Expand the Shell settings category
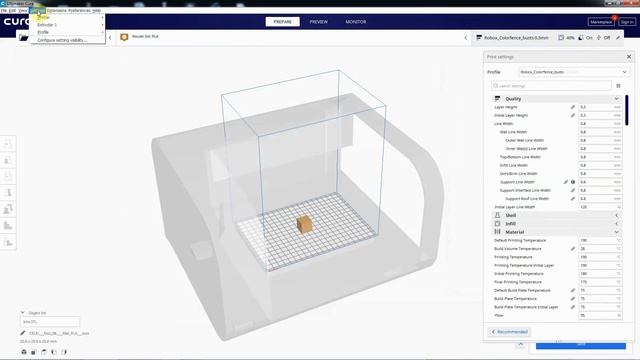640x360 pixels. [x=557, y=215]
